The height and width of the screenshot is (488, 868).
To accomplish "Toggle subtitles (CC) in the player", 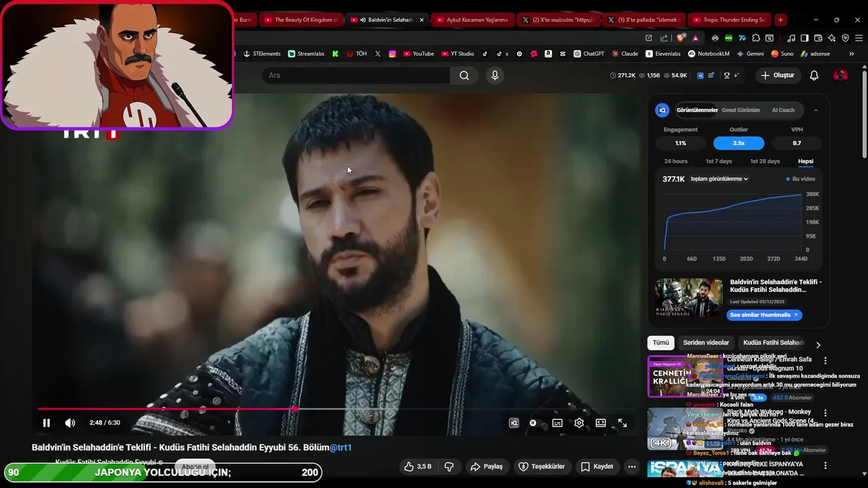I will point(557,423).
